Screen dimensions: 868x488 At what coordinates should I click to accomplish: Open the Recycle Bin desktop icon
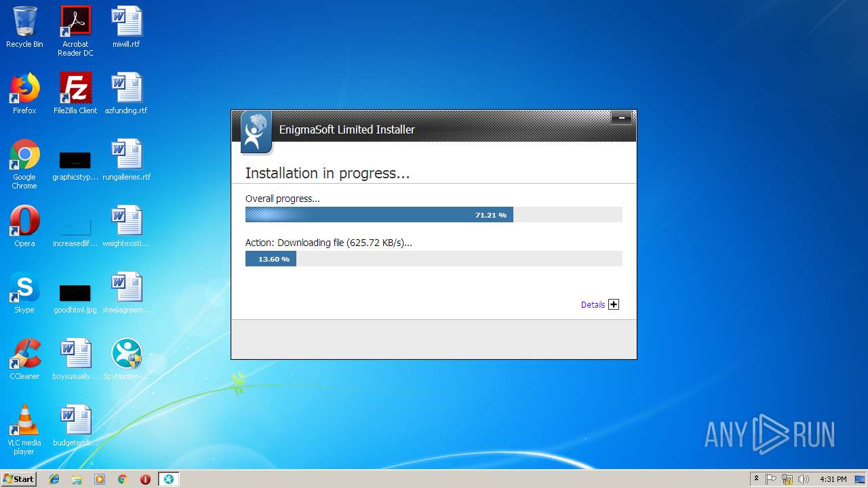click(24, 27)
